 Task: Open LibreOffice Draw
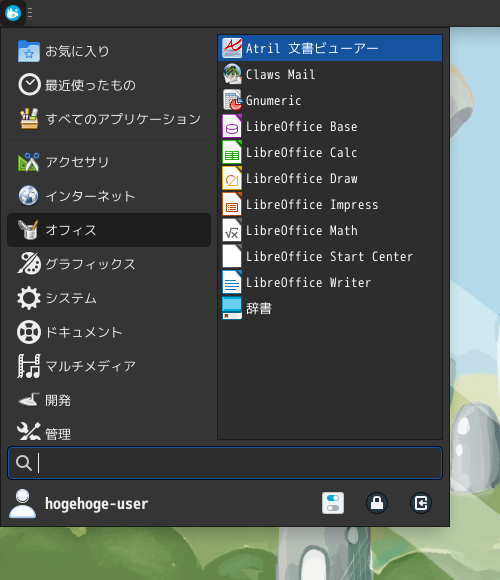pyautogui.click(x=330, y=178)
